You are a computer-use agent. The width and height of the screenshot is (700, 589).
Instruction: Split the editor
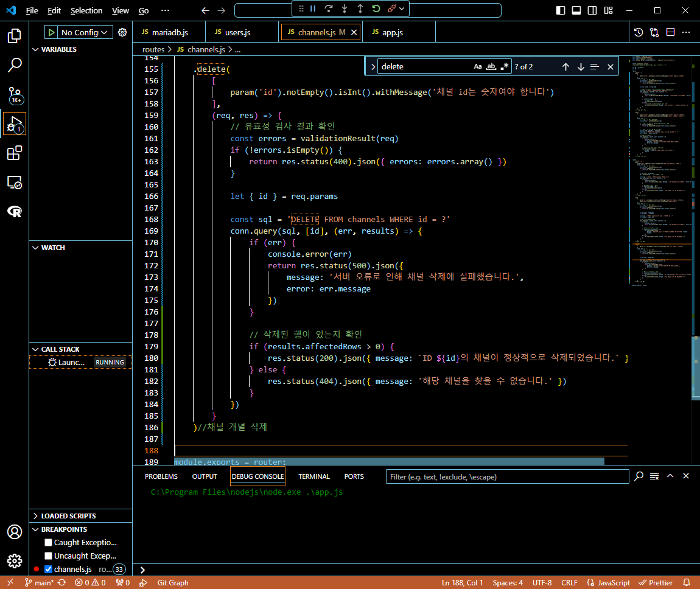click(670, 32)
